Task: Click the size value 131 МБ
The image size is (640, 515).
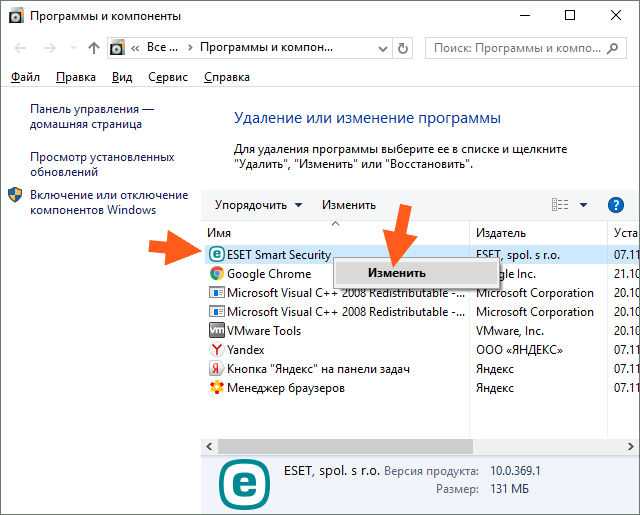Action: [x=510, y=488]
